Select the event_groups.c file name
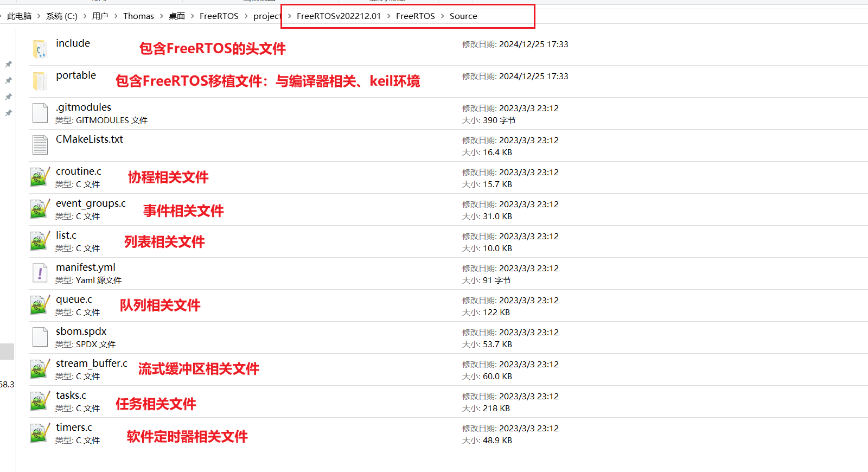 pyautogui.click(x=91, y=203)
